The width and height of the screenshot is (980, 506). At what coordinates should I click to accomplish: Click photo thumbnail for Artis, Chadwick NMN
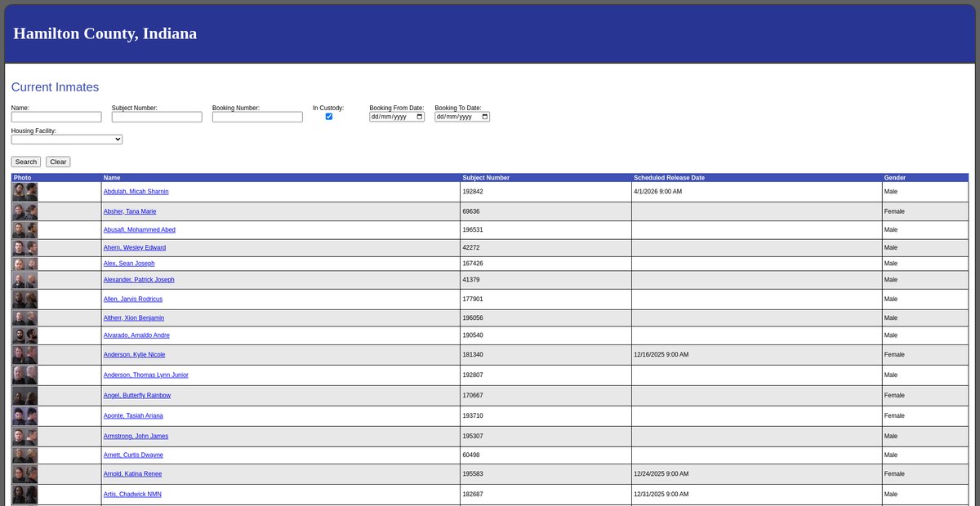(x=24, y=495)
